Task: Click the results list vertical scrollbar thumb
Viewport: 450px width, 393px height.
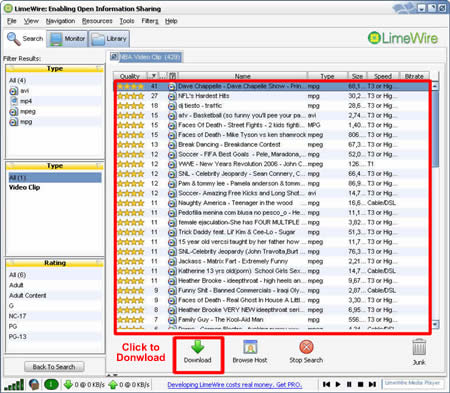Action: pos(435,129)
